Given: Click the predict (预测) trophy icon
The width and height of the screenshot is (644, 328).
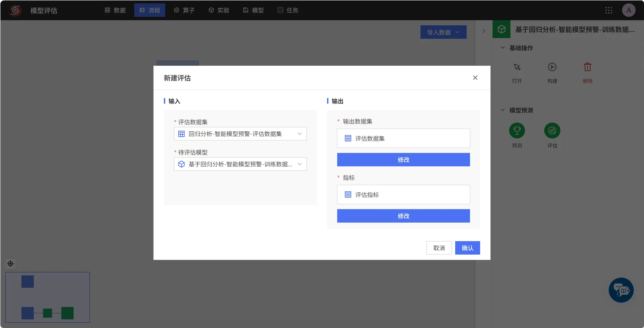Looking at the screenshot, I should pos(517,131).
